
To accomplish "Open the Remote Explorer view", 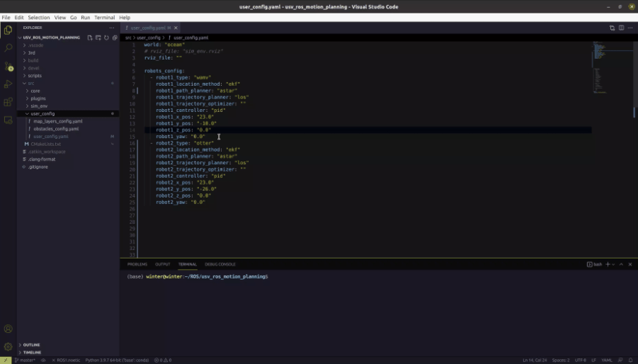I will [8, 120].
